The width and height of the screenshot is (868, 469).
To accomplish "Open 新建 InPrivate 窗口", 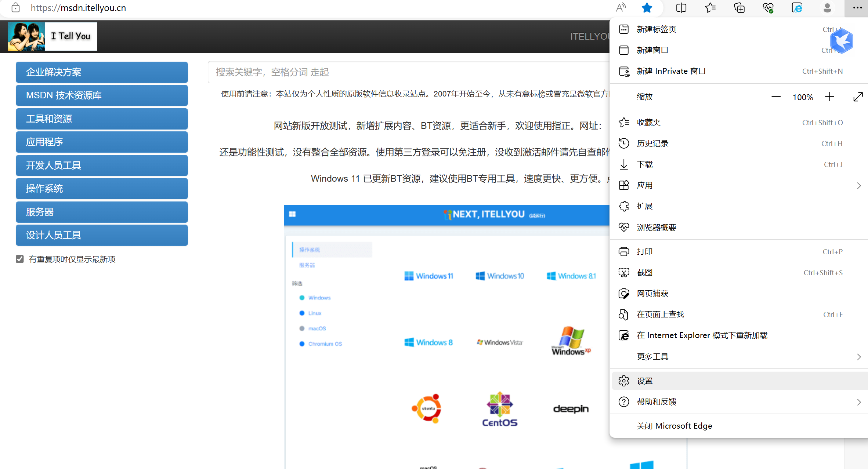I will coord(739,71).
